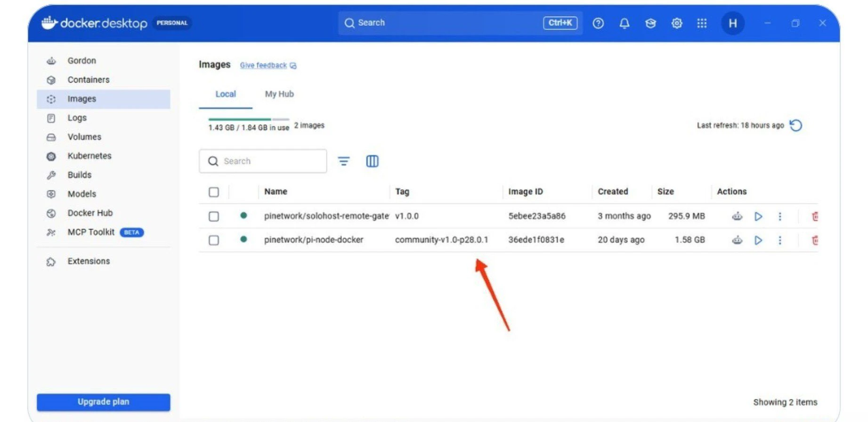The image size is (868, 422).
Task: Open more actions for pi-node-docker
Action: (x=779, y=240)
